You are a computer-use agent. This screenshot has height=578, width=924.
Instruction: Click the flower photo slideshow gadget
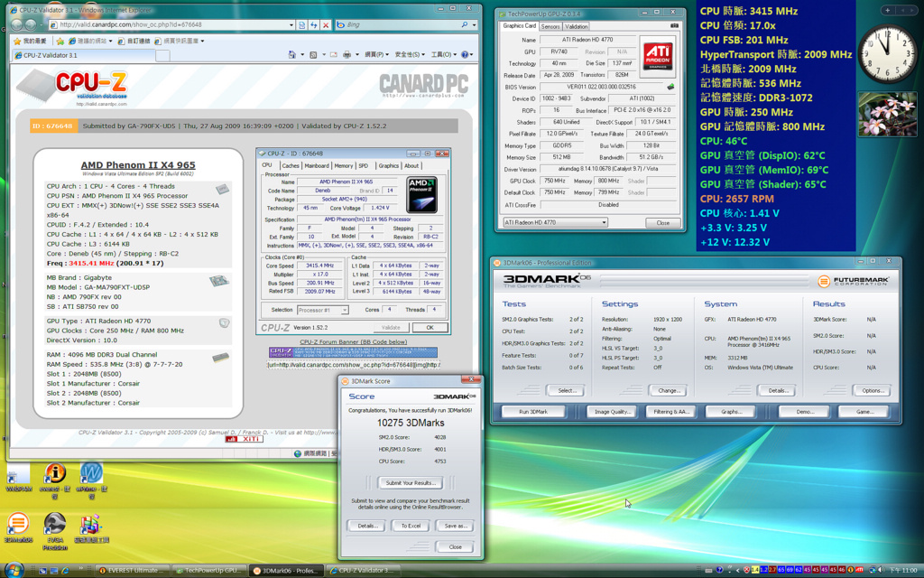click(887, 115)
